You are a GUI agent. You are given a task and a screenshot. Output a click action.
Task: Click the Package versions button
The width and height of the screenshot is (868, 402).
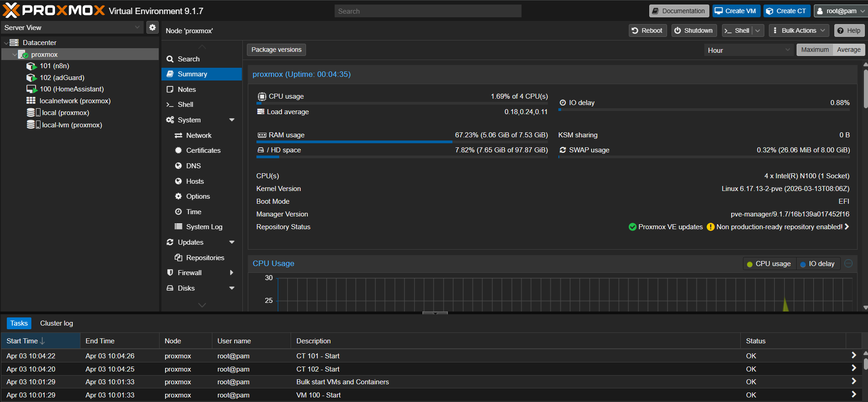276,50
